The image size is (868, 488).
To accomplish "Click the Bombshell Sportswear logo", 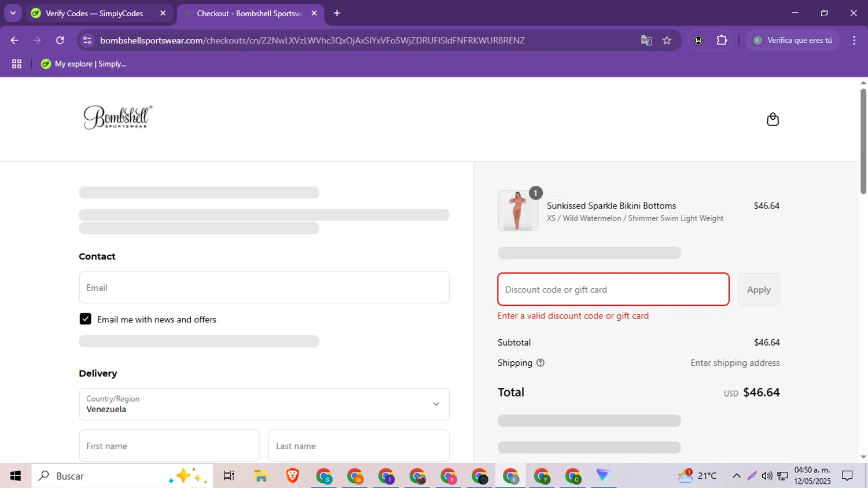I will (118, 117).
